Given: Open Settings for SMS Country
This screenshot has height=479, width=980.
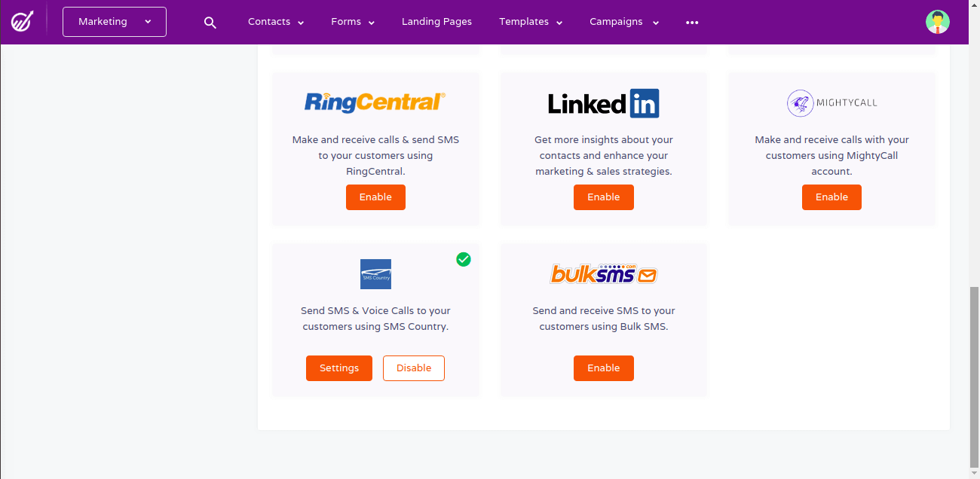Looking at the screenshot, I should point(338,368).
